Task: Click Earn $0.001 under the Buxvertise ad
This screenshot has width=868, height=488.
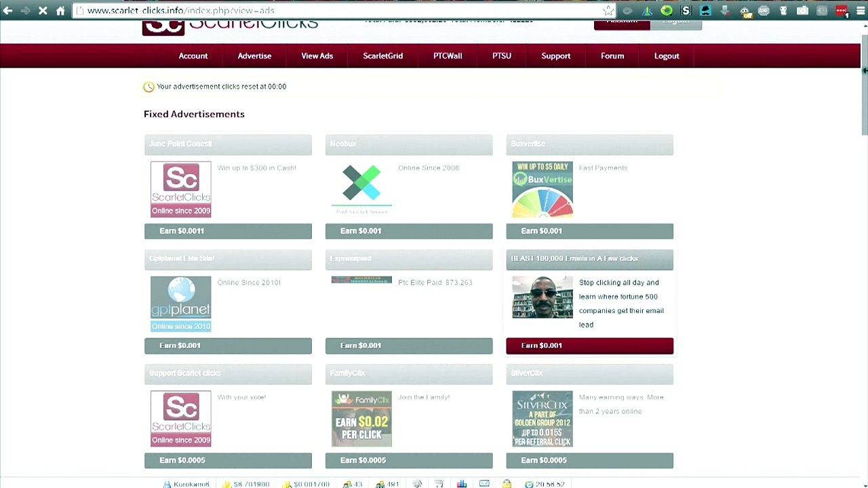Action: pyautogui.click(x=590, y=231)
